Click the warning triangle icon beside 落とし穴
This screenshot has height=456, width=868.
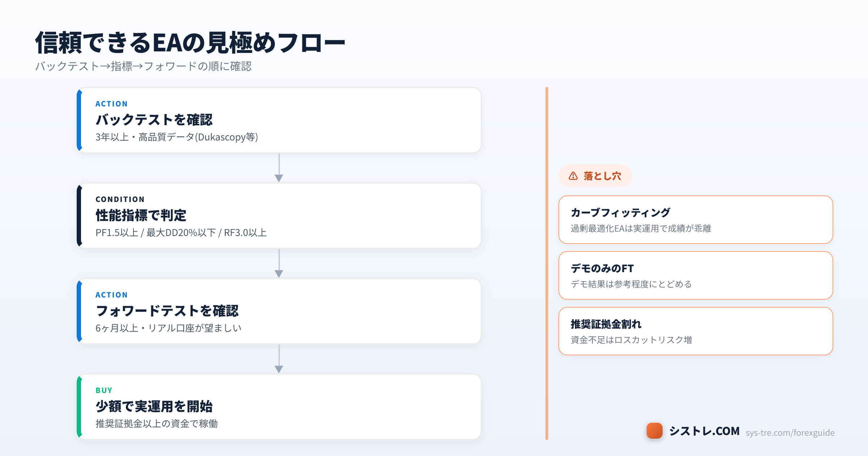(x=573, y=176)
